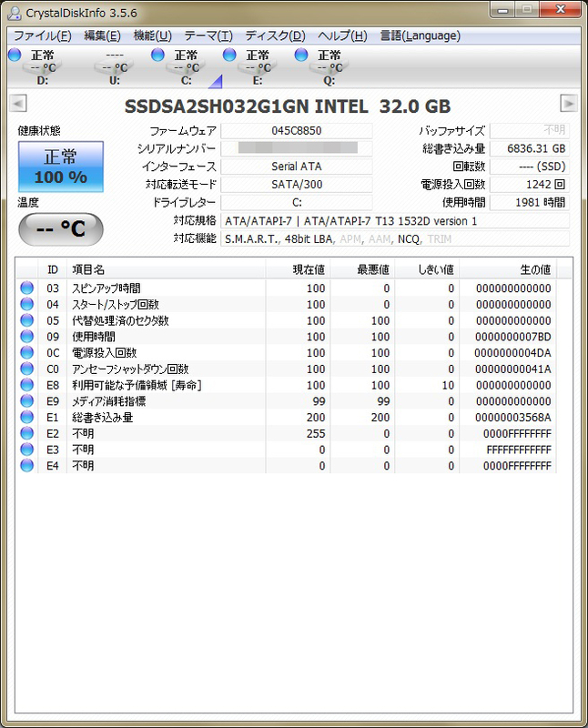The height and width of the screenshot is (728, 588).
Task: Click status orb for 利用可能な予備領域 row
Action: click(x=27, y=385)
